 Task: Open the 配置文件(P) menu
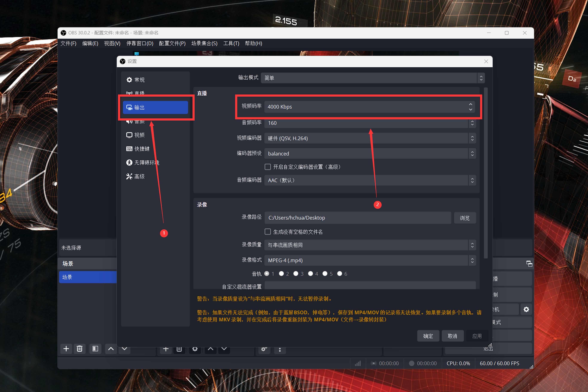click(x=172, y=43)
